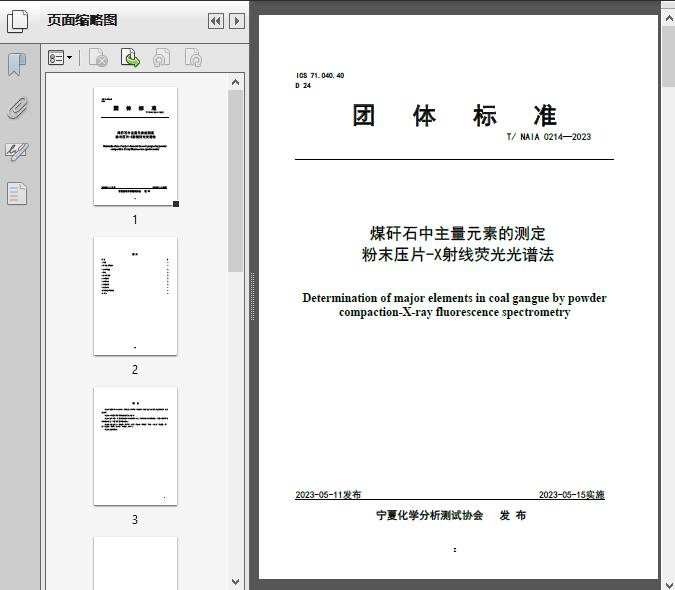
Task: Click title line '煤矸石中主量元素的测定'
Action: 458,234
